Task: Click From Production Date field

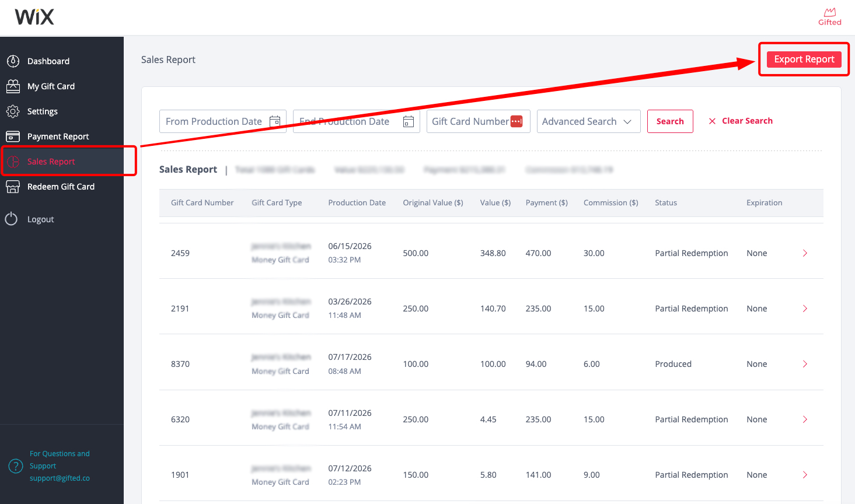Action: pos(223,121)
